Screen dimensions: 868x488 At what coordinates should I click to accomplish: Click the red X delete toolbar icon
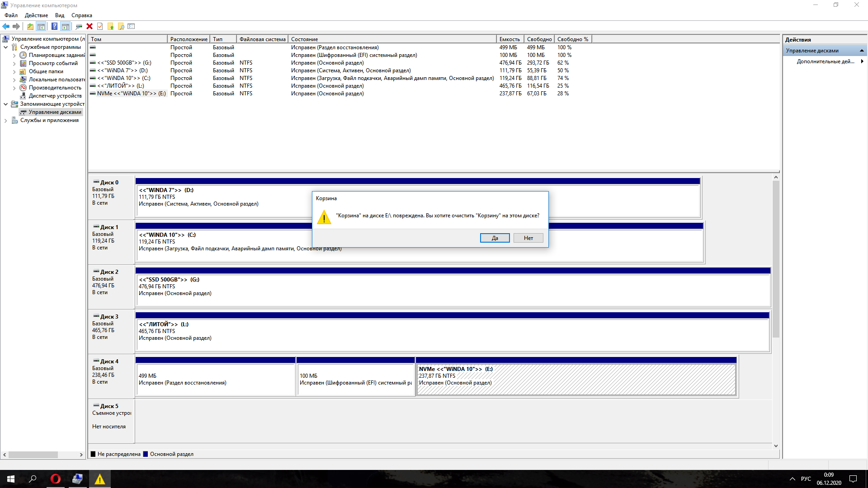coord(90,26)
